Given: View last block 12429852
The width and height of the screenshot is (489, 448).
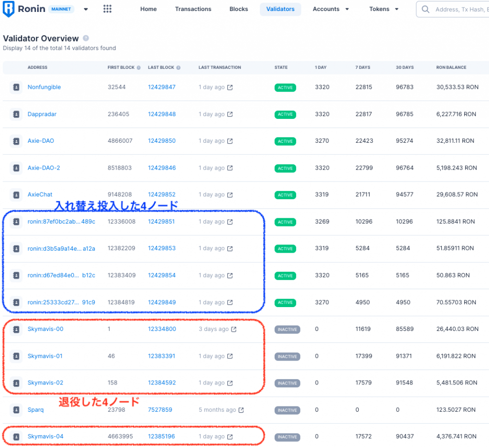Looking at the screenshot, I should coord(162,194).
